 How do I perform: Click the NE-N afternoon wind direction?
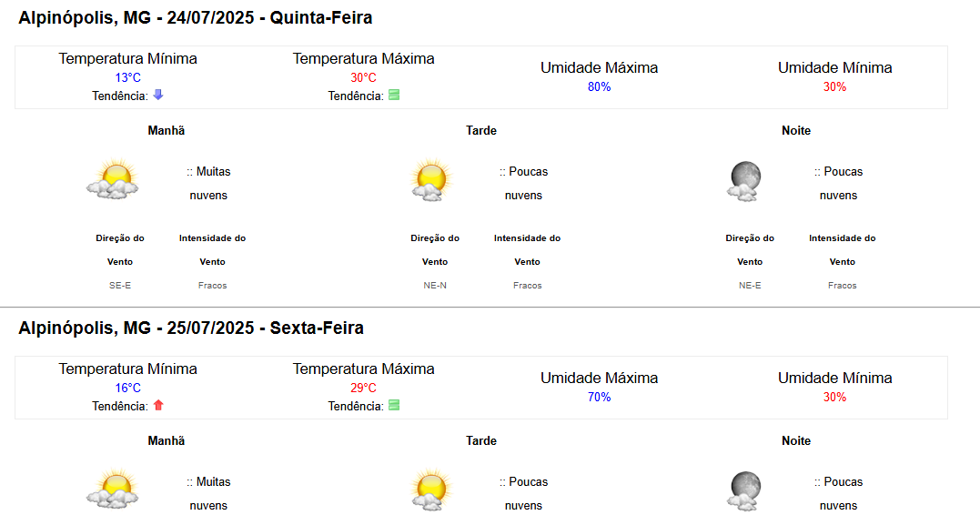tap(435, 285)
